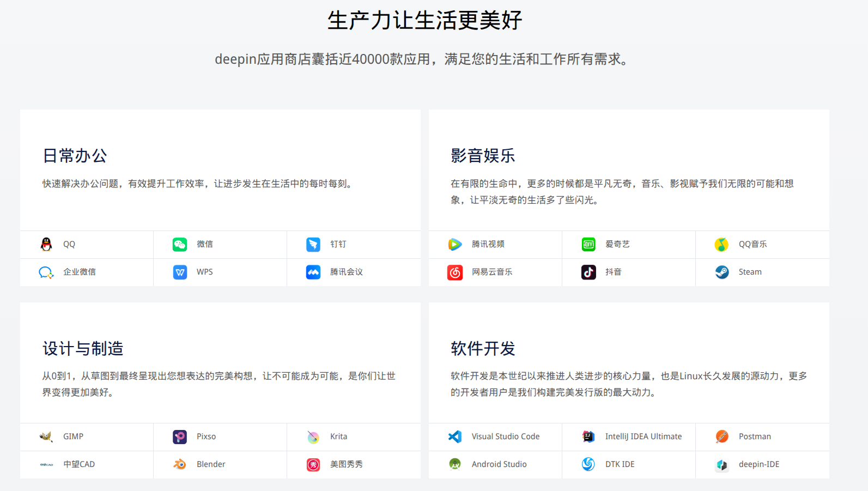
Task: Select the DingTalk (钉钉) icon
Action: tap(313, 244)
